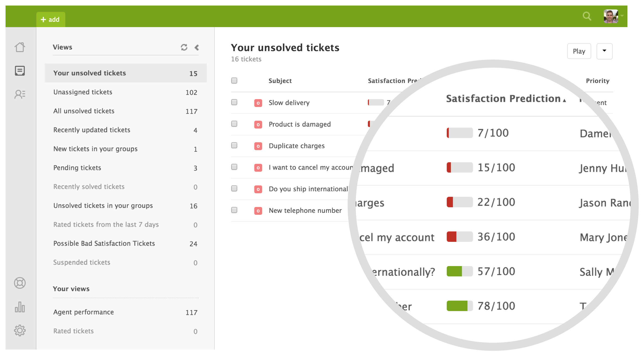Open the Views tickets icon in sidebar
This screenshot has width=644, height=353.
(20, 71)
